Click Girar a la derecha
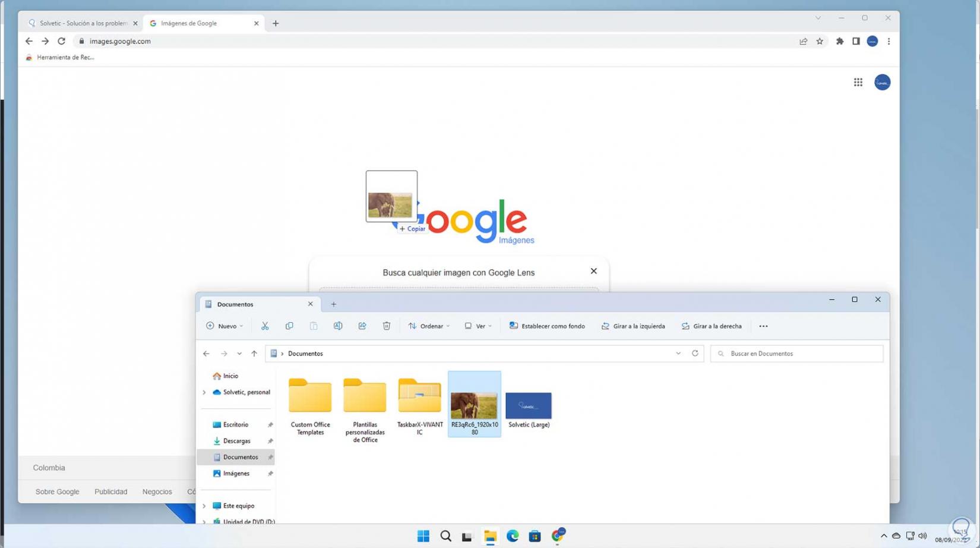980x548 pixels. tap(712, 326)
